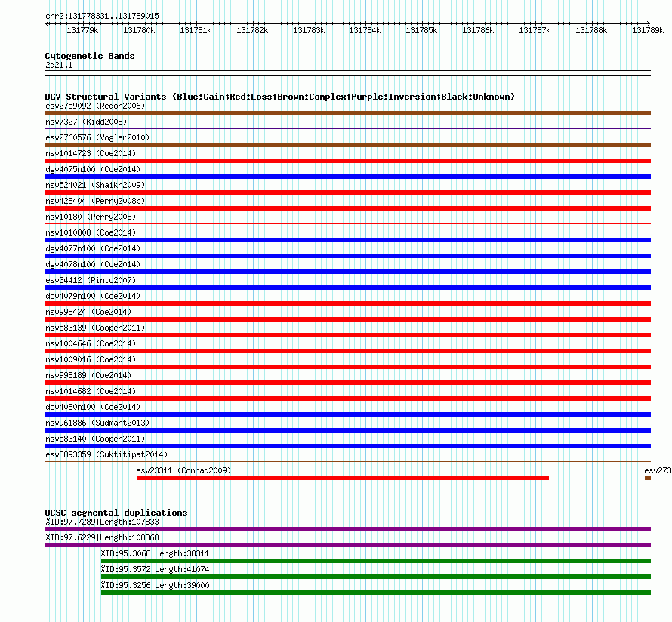Select the esv3893359 (Suktitipat2014) variant label
This screenshot has width=672, height=622.
[106, 454]
